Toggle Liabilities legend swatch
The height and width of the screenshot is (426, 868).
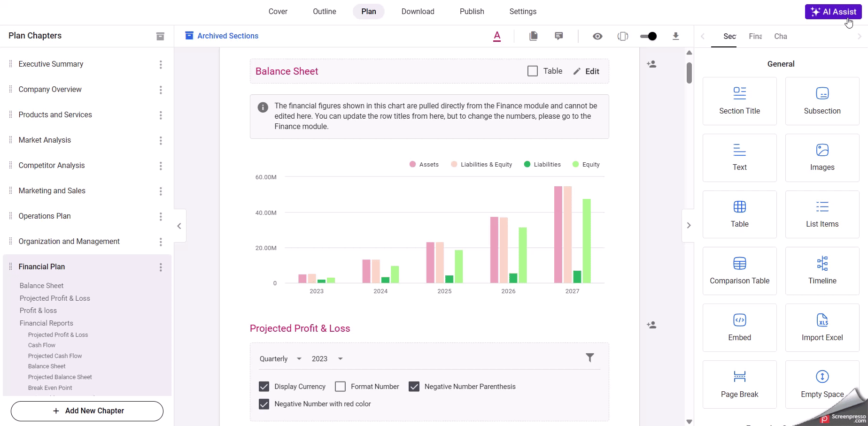(527, 164)
